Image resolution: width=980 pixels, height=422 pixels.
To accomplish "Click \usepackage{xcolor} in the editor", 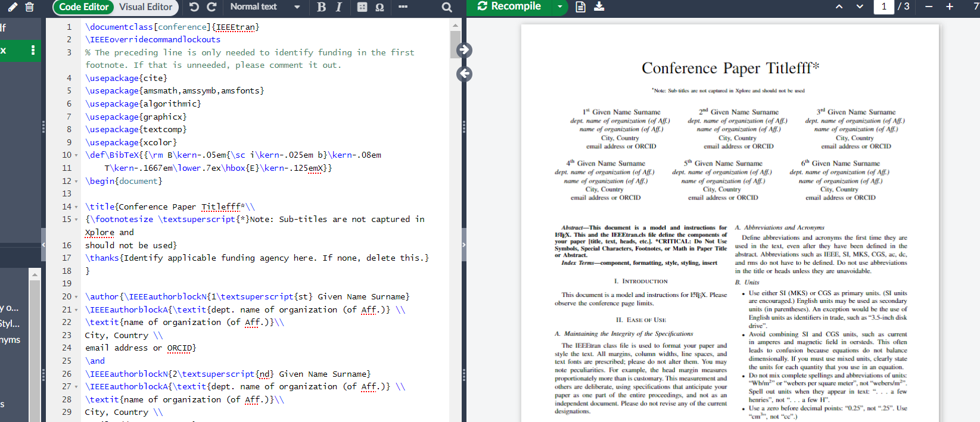I will (x=131, y=142).
